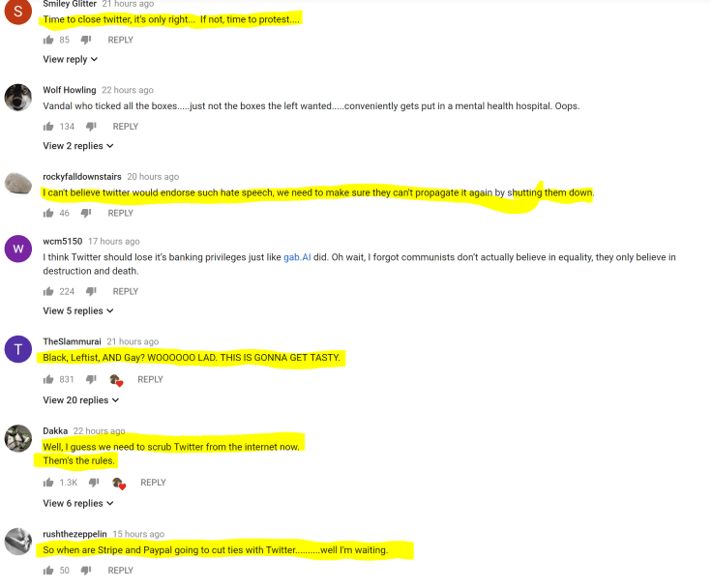The image size is (711, 588).
Task: Expand View reply under Smiley Glitter
Action: [x=71, y=59]
